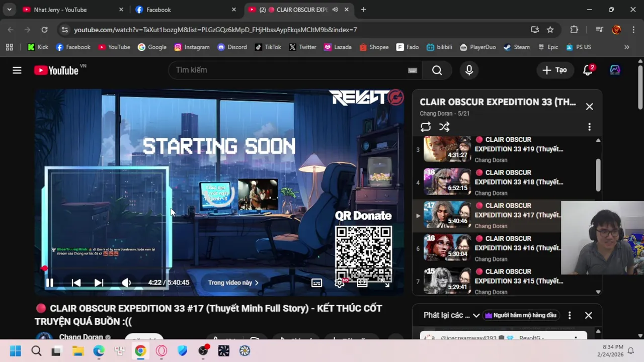Open the Chang Doran channel name link
This screenshot has width=644, height=362.
pyautogui.click(x=81, y=337)
